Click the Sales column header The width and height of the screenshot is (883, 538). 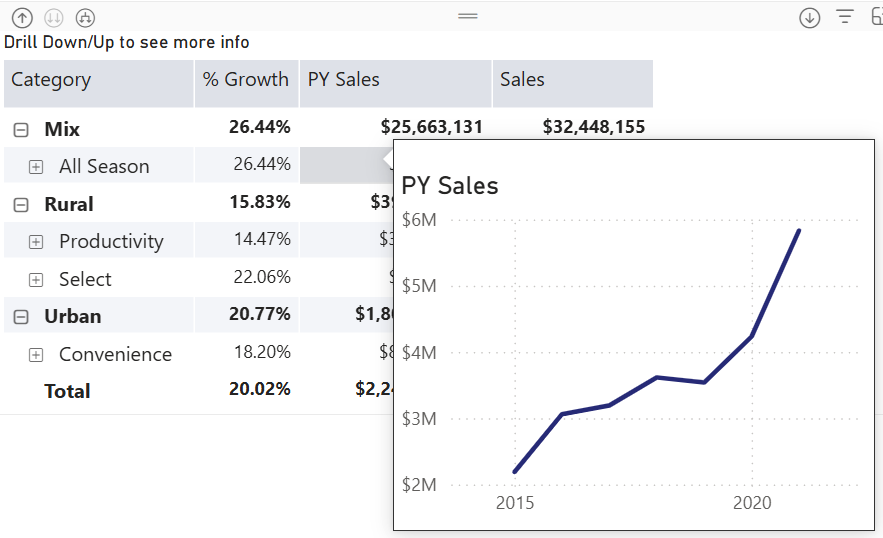coord(522,80)
